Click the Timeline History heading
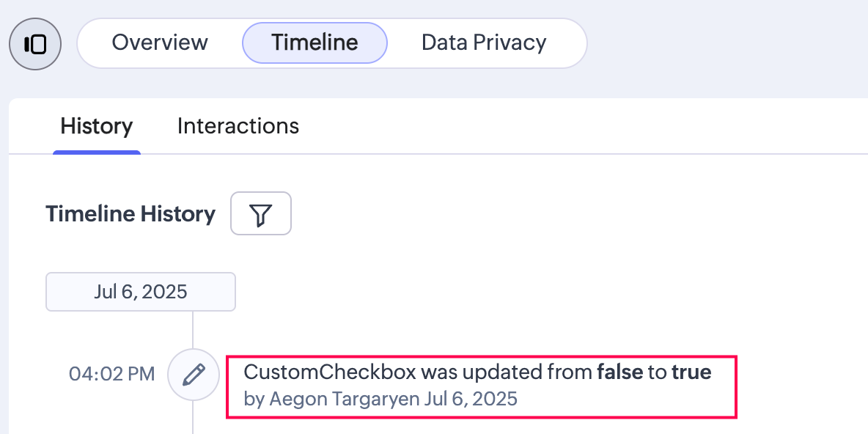 130,214
